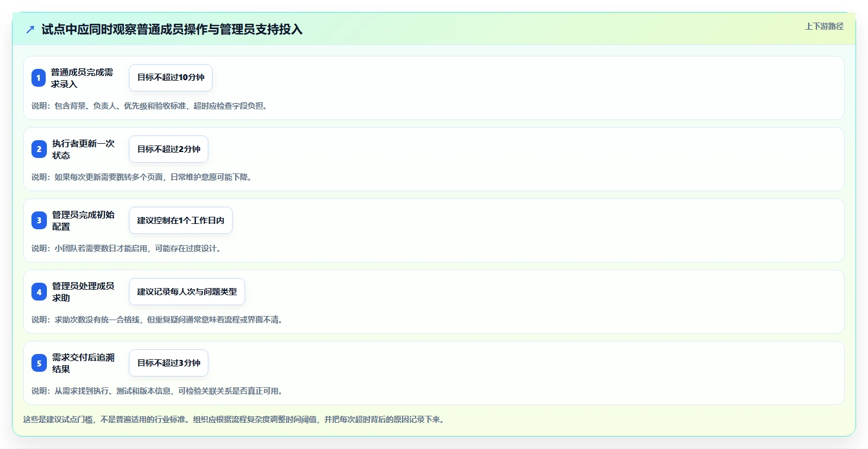Click the arrow icon beside the heading
The height and width of the screenshot is (449, 868).
30,30
